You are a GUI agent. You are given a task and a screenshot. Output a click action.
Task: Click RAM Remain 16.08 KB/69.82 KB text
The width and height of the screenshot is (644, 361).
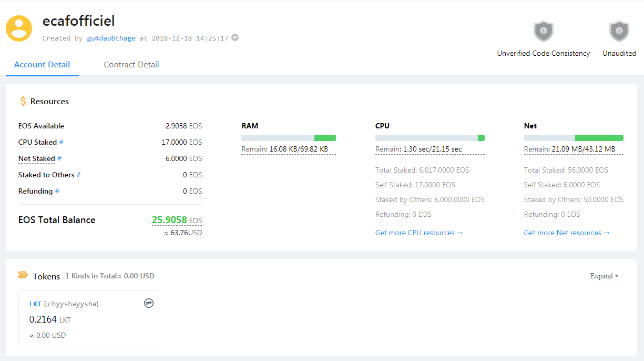284,149
